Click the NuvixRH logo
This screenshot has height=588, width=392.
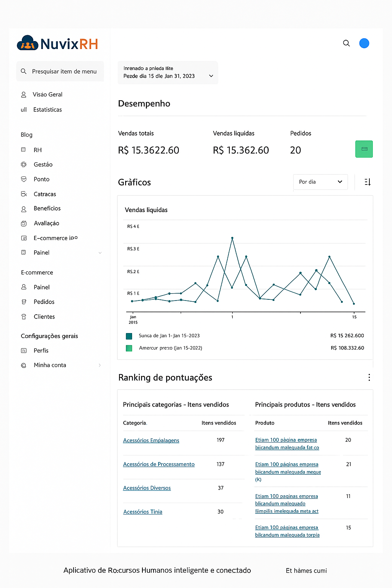pyautogui.click(x=57, y=44)
